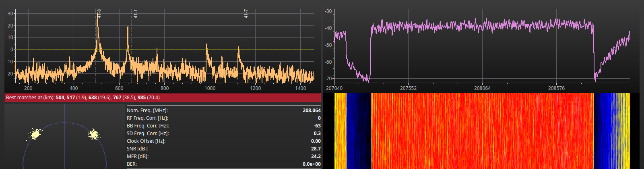Click the -50 spectrum level label
The height and width of the screenshot is (169, 644).
click(328, 45)
